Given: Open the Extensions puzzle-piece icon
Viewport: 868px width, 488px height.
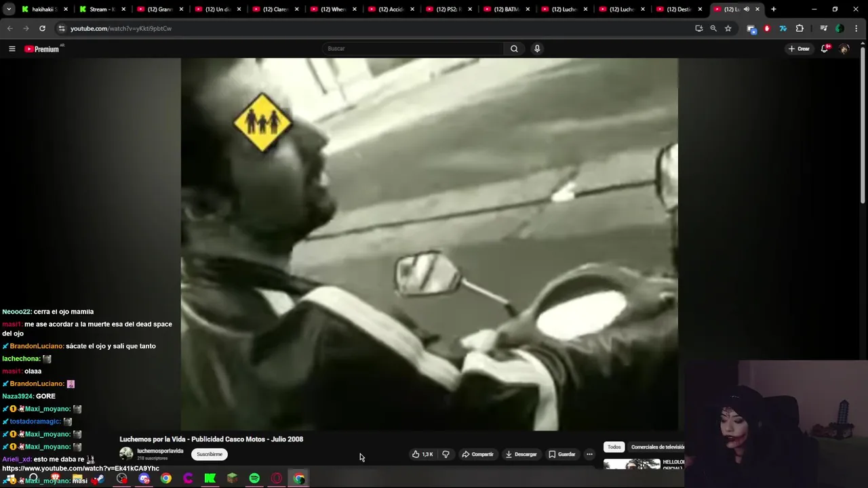Looking at the screenshot, I should point(800,28).
